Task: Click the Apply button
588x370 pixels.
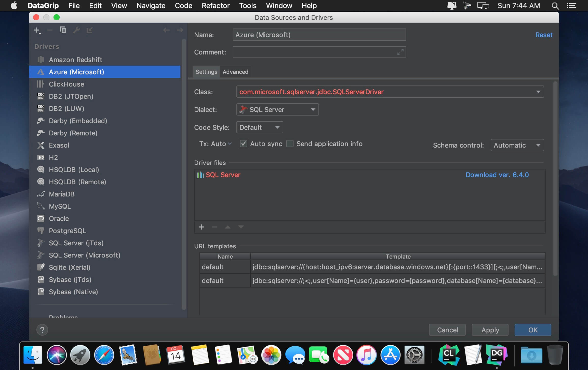Action: tap(490, 330)
